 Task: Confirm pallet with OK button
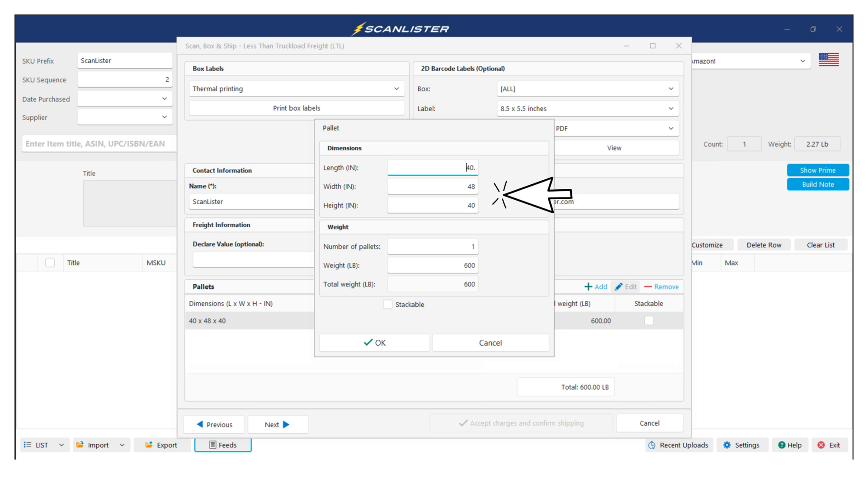(374, 343)
